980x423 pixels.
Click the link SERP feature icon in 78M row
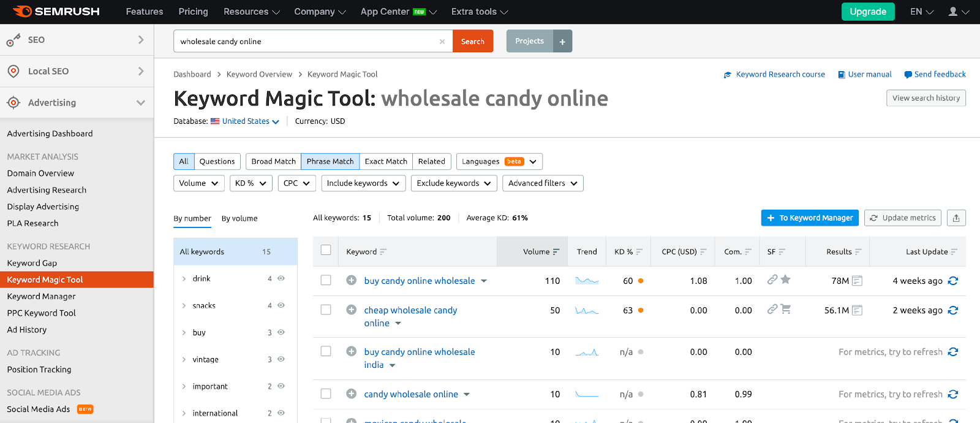tap(772, 280)
